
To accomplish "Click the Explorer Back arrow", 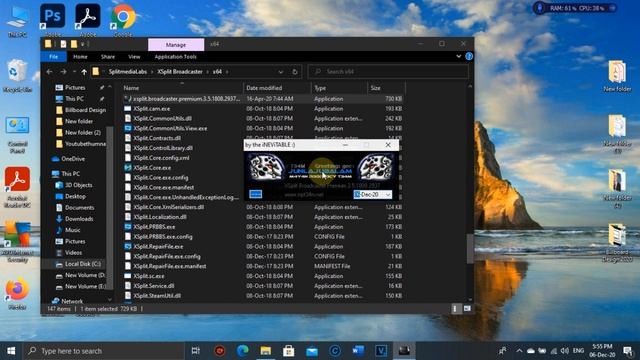I will pyautogui.click(x=49, y=72).
